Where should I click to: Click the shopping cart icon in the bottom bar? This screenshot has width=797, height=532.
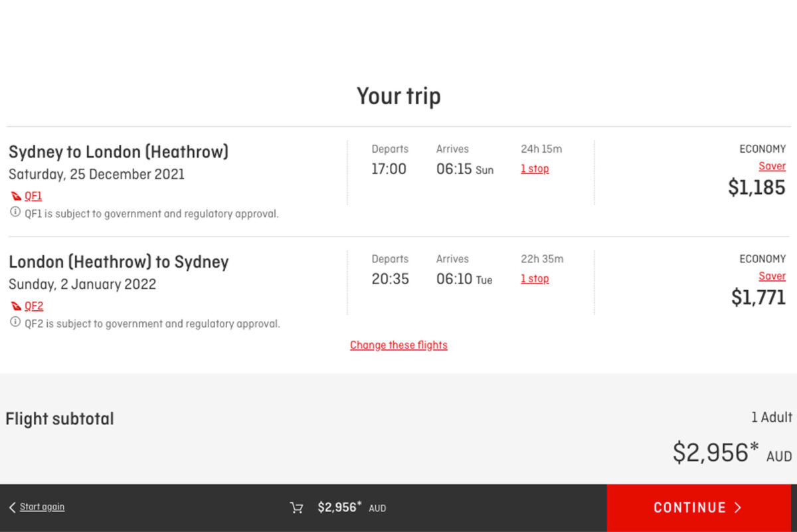pos(296,507)
